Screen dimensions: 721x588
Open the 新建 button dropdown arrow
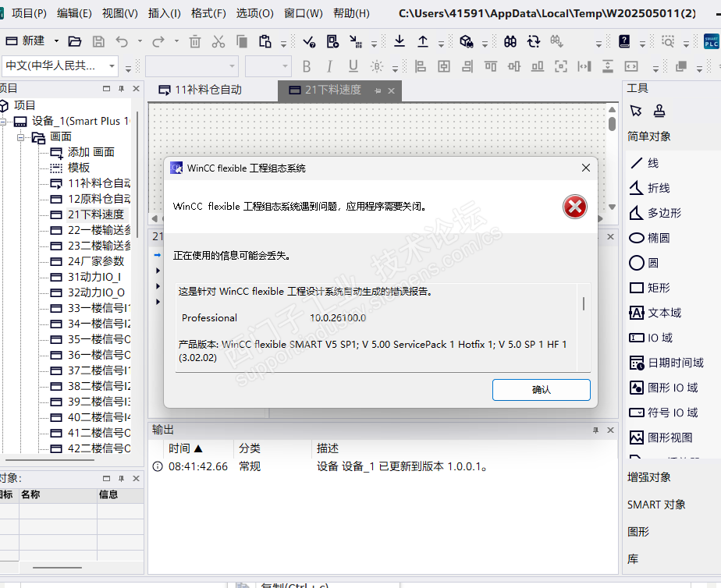[56, 41]
